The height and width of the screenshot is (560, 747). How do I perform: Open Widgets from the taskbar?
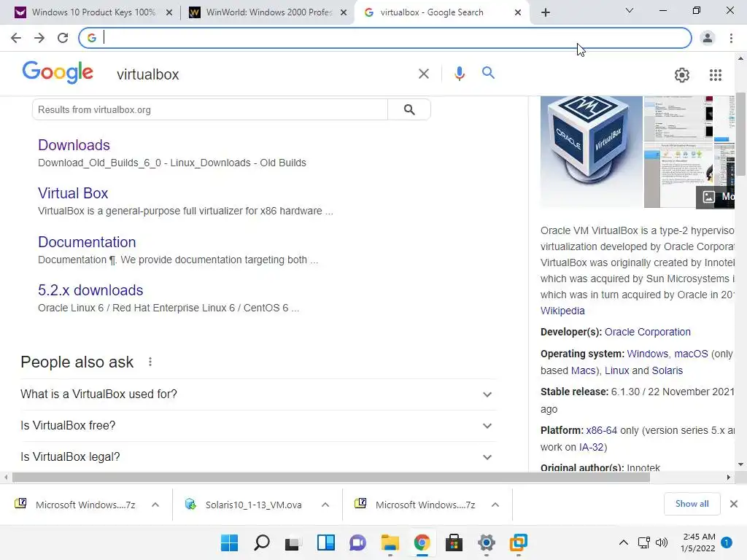326,542
